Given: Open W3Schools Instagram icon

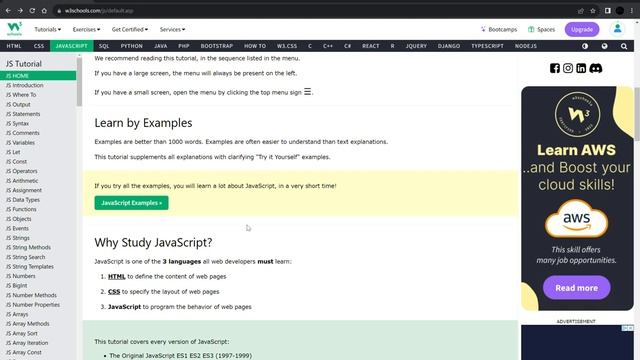Looking at the screenshot, I should coord(568,68).
